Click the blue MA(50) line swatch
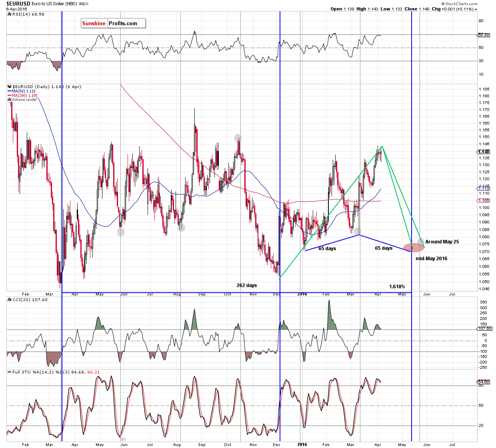Image resolution: width=496 pixels, height=448 pixels. click(9, 91)
